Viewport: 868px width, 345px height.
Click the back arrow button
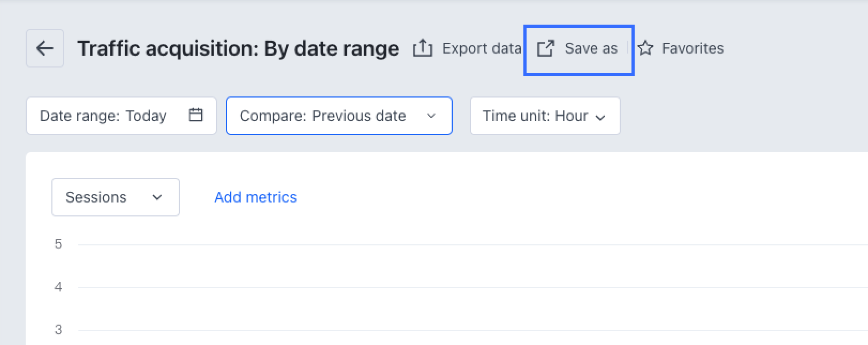45,48
